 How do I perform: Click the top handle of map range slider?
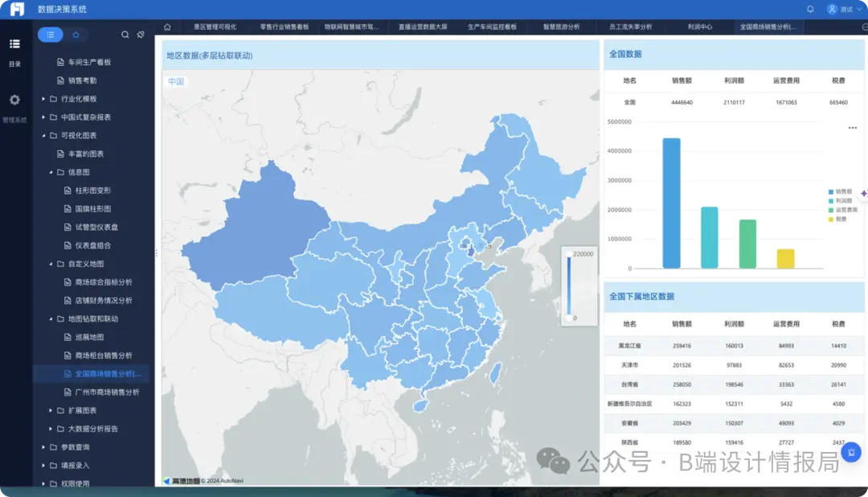tap(569, 254)
